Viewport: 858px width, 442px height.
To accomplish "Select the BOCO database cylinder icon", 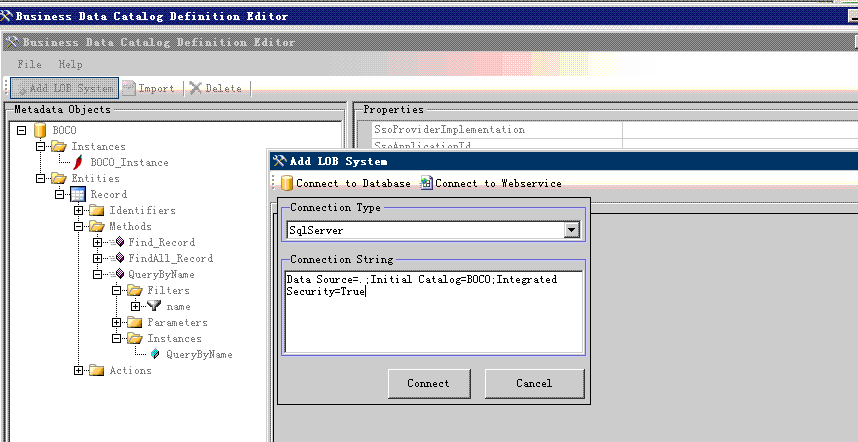I will pos(39,130).
